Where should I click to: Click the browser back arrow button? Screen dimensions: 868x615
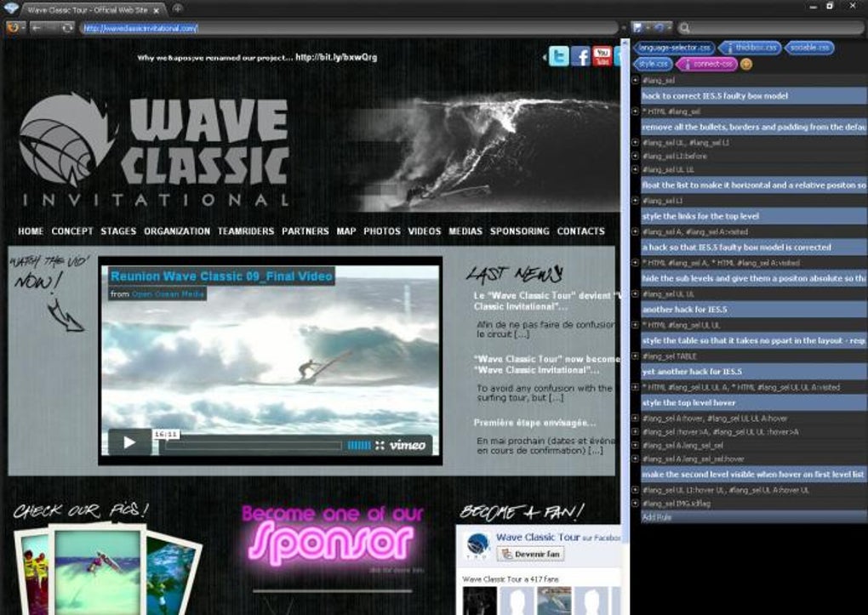click(x=37, y=28)
